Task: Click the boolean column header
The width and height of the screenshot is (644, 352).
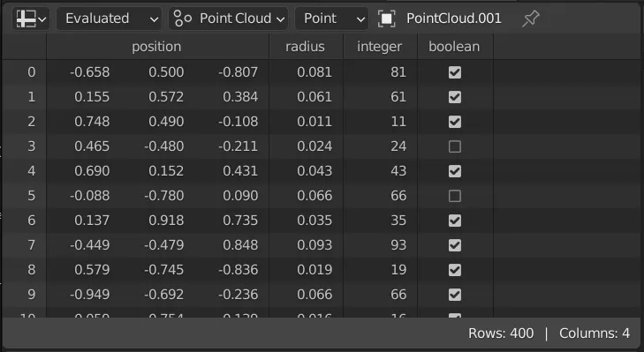Action: point(454,47)
